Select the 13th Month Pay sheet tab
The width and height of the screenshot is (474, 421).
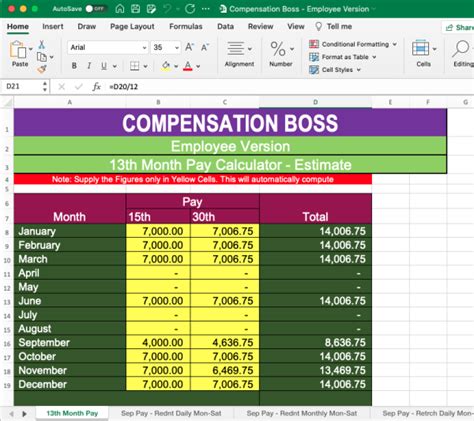[72, 413]
